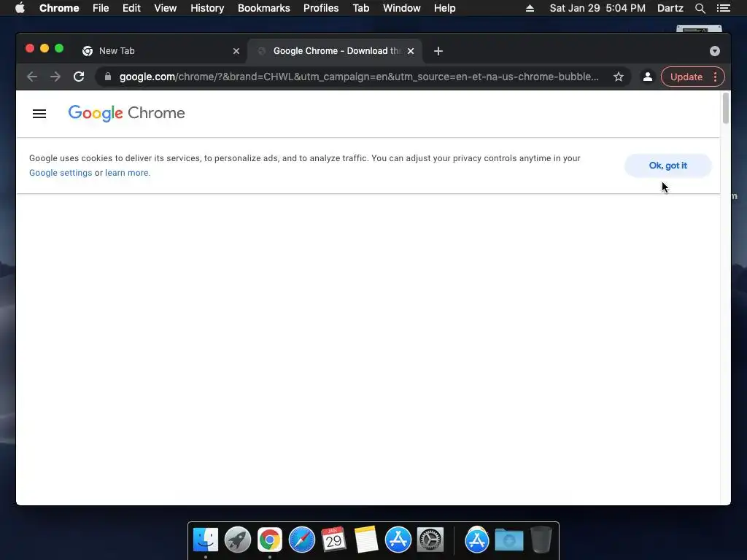
Task: Launch Launchpad from the Dock
Action: pos(237,540)
